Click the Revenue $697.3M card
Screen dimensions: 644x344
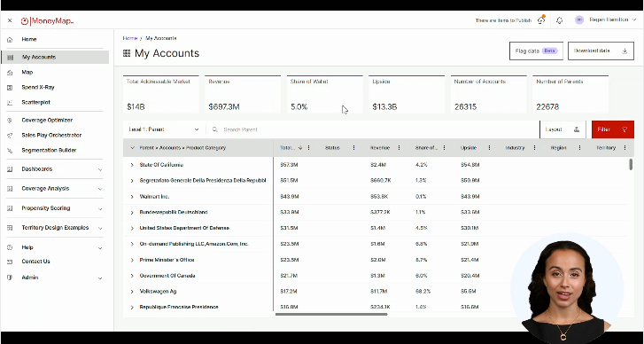point(243,94)
